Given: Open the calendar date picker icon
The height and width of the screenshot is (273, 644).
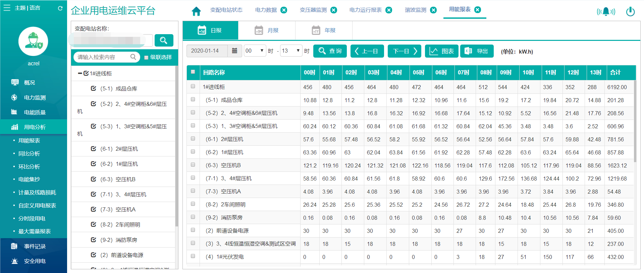Looking at the screenshot, I should (x=234, y=51).
